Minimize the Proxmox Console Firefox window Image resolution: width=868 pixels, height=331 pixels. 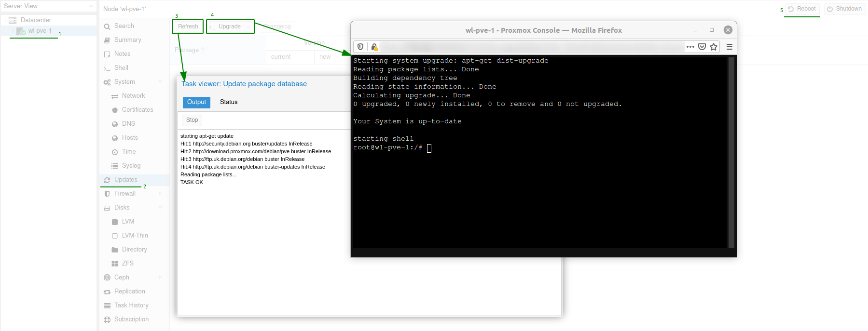695,30
